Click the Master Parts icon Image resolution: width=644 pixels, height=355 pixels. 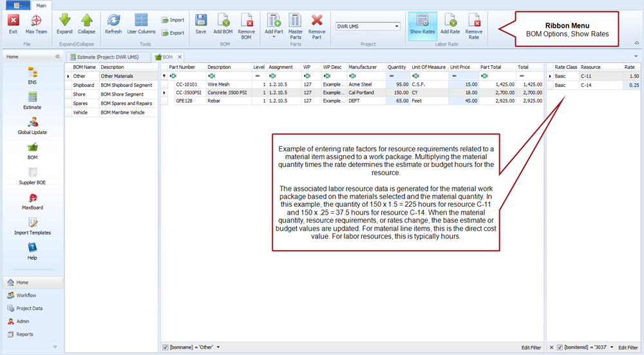click(296, 23)
